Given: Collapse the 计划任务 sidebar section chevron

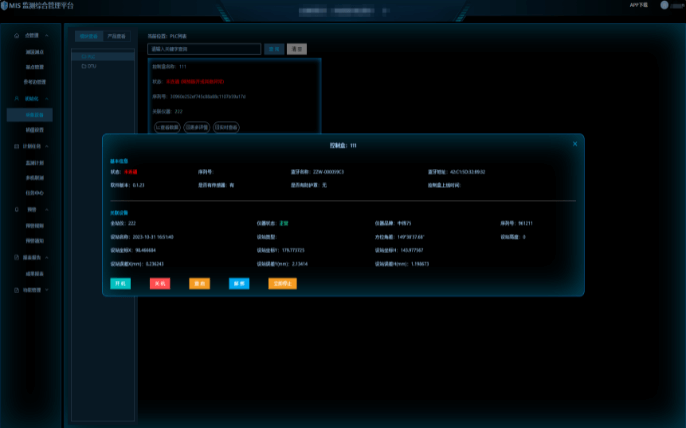Looking at the screenshot, I should click(x=48, y=146).
